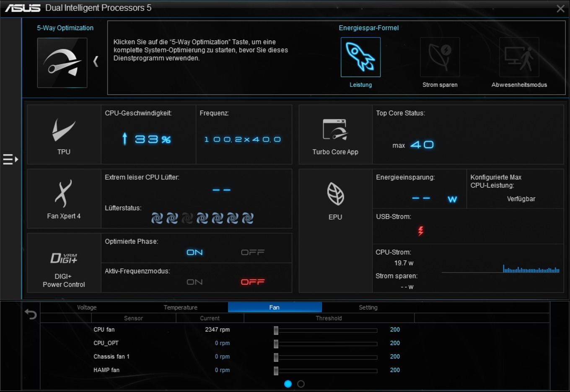Click the back arrow in monitor panel

pyautogui.click(x=31, y=314)
